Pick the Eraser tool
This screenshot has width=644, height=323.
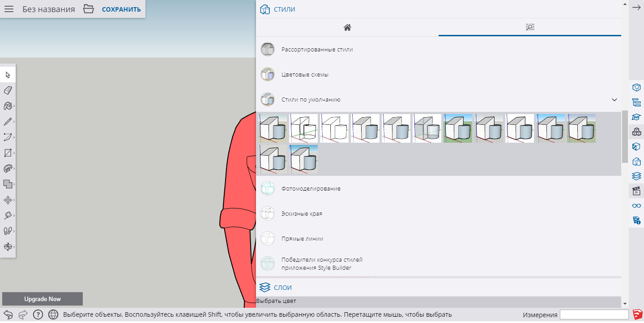click(x=8, y=90)
